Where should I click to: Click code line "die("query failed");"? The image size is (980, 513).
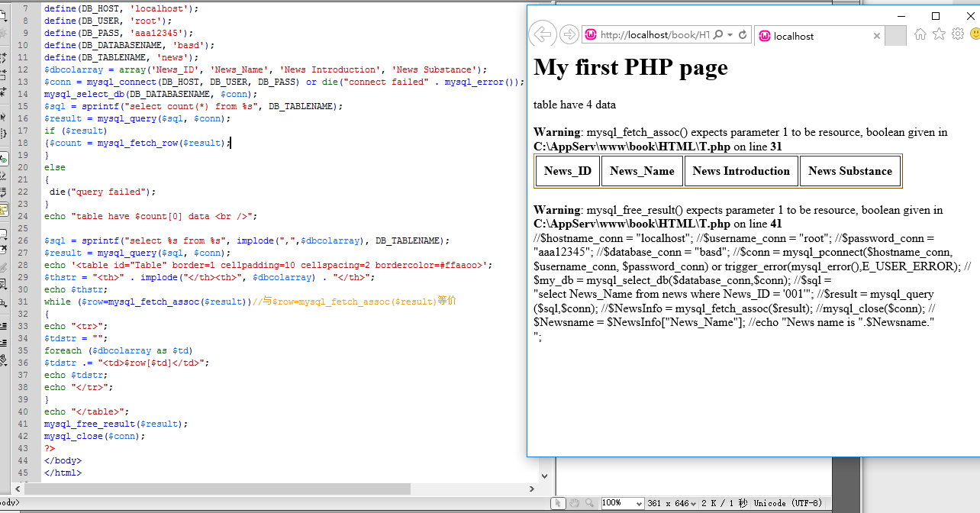click(x=102, y=192)
